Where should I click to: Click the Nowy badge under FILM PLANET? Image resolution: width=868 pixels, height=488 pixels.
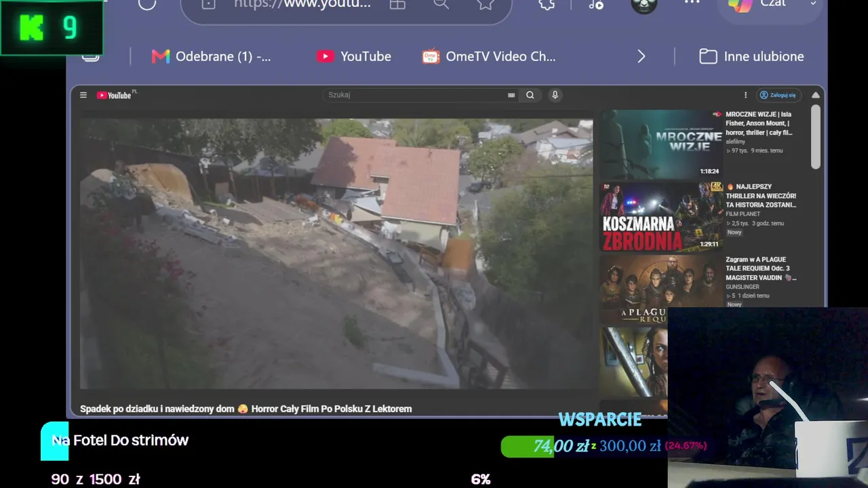tap(734, 232)
